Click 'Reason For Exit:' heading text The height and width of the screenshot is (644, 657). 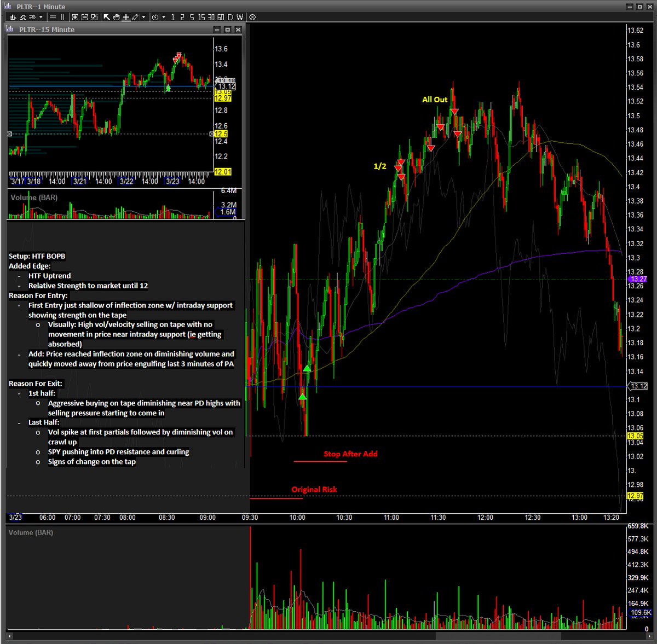[36, 384]
